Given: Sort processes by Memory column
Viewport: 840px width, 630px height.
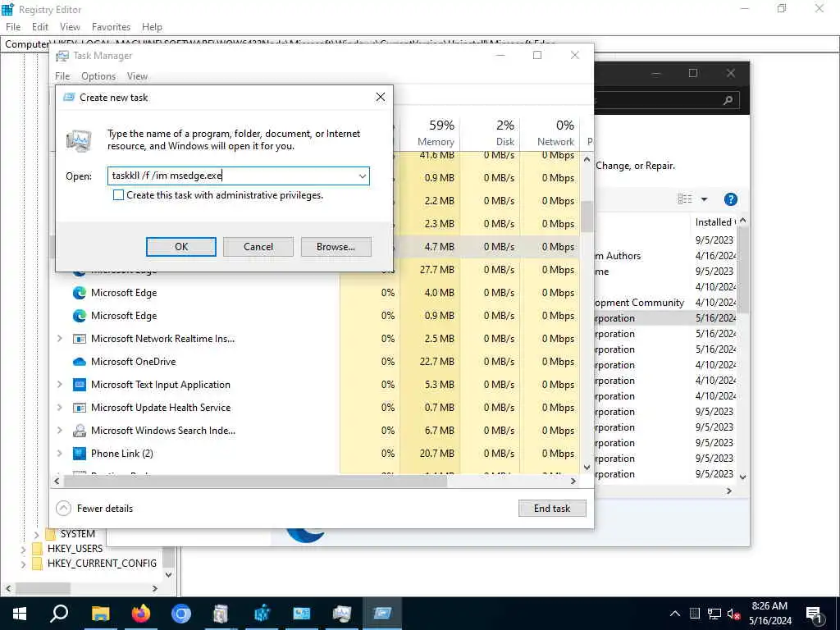Looking at the screenshot, I should 430,133.
